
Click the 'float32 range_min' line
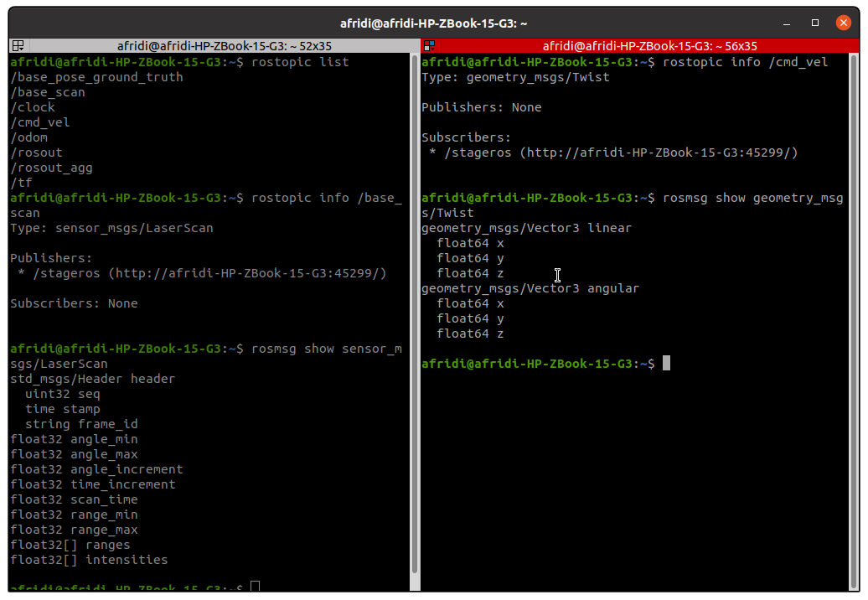point(74,515)
